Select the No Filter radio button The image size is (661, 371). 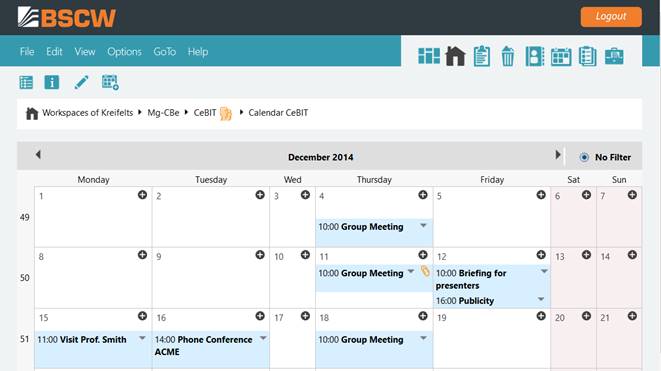pos(584,157)
